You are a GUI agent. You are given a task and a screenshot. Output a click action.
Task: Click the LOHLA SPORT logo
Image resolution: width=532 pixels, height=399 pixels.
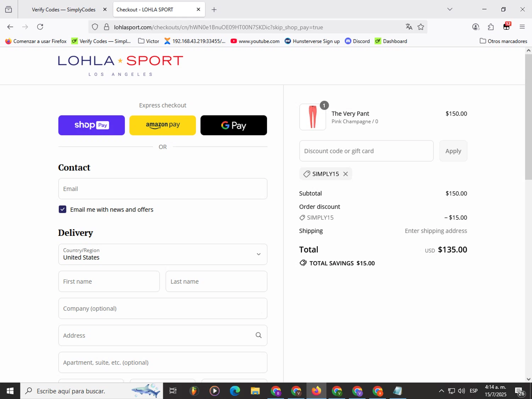click(x=120, y=66)
